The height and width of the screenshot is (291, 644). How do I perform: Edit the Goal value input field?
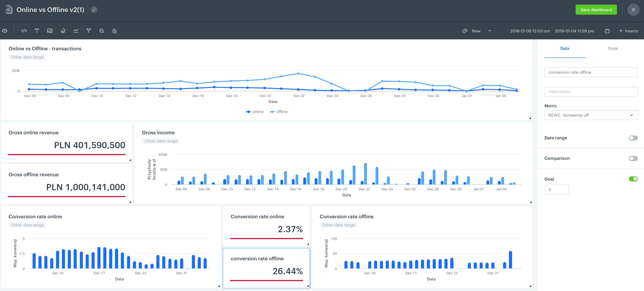[556, 189]
